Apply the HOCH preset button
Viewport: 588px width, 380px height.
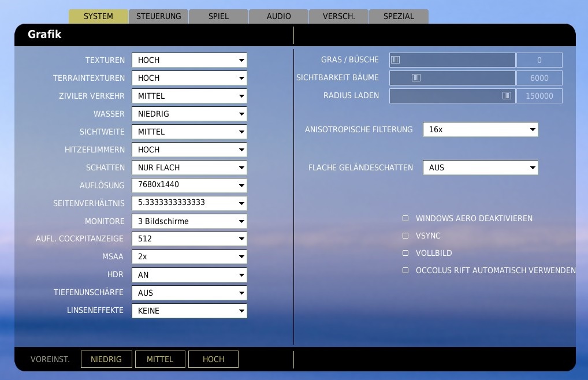(x=213, y=359)
